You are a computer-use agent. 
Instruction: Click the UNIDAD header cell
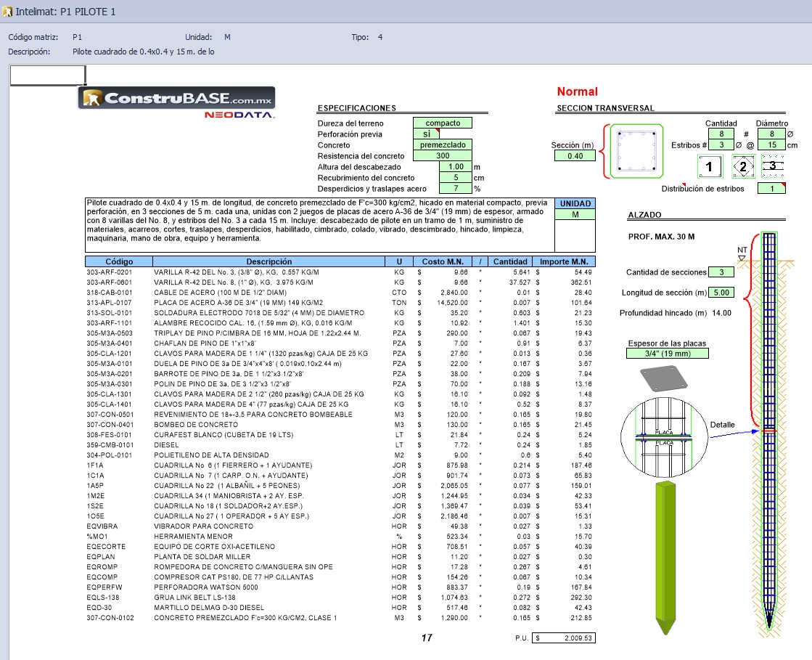[x=575, y=203]
